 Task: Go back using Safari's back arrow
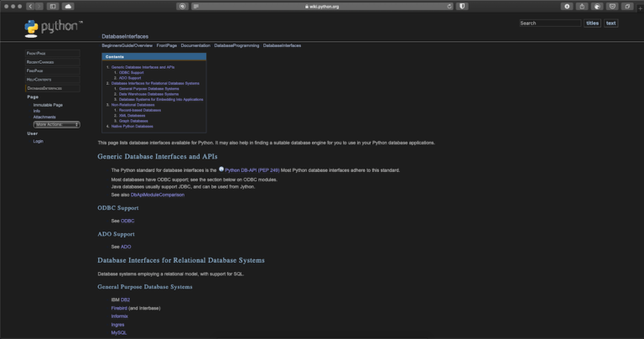point(30,6)
